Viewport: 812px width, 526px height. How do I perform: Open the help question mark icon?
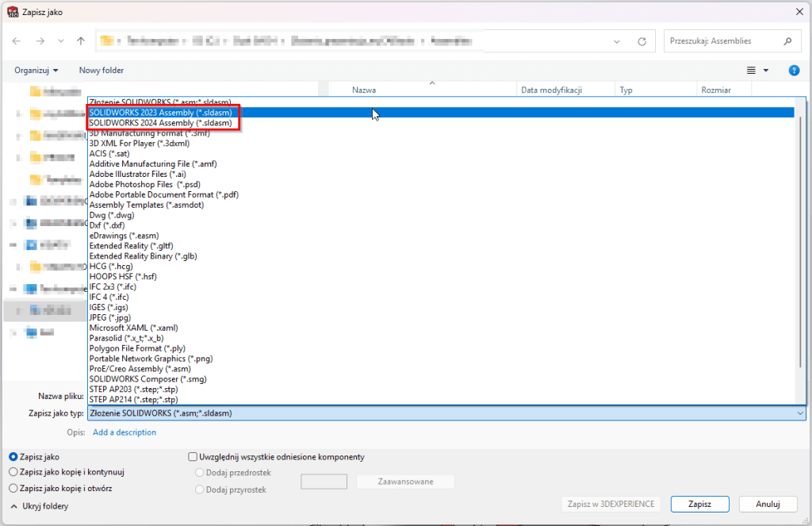(x=793, y=71)
